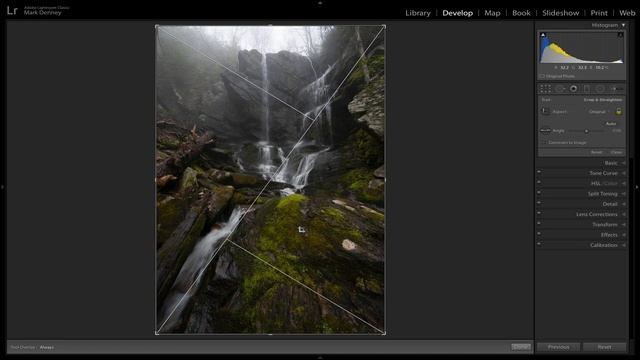Select the Radial Filter tool
This screenshot has width=640, height=360.
600,89
